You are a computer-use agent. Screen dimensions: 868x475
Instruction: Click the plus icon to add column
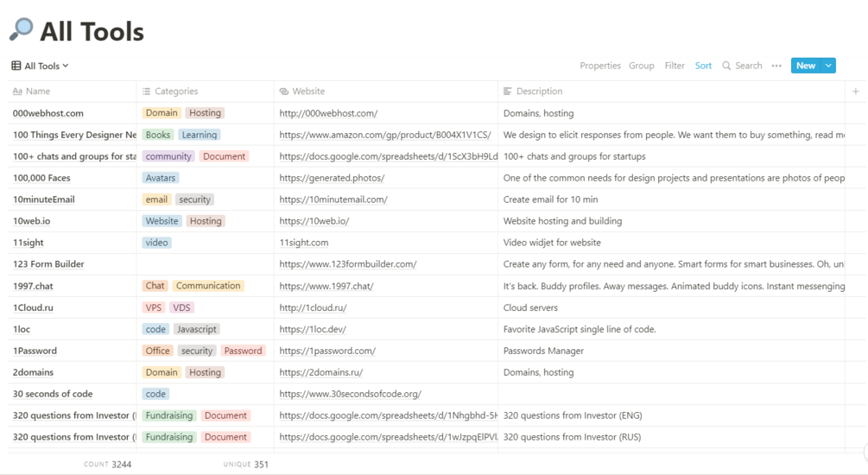856,91
